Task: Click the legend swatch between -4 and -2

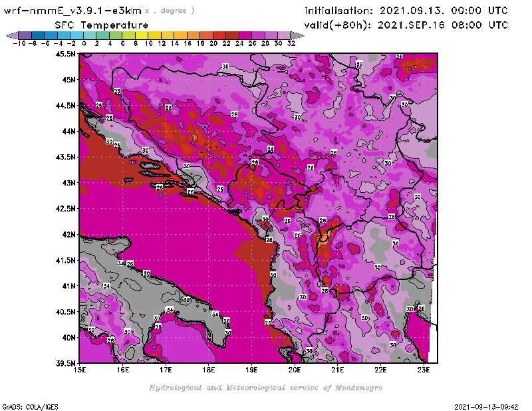Action: 64,35
